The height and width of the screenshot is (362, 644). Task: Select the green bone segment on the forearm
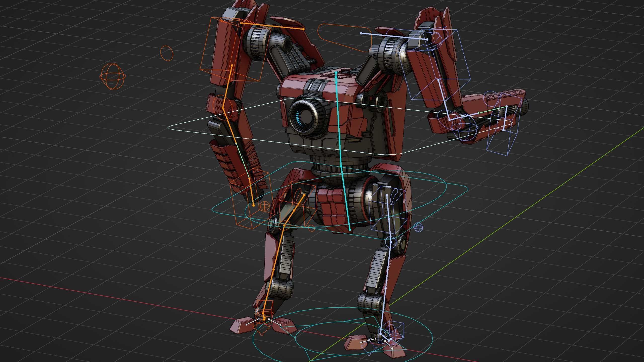pyautogui.click(x=492, y=110)
